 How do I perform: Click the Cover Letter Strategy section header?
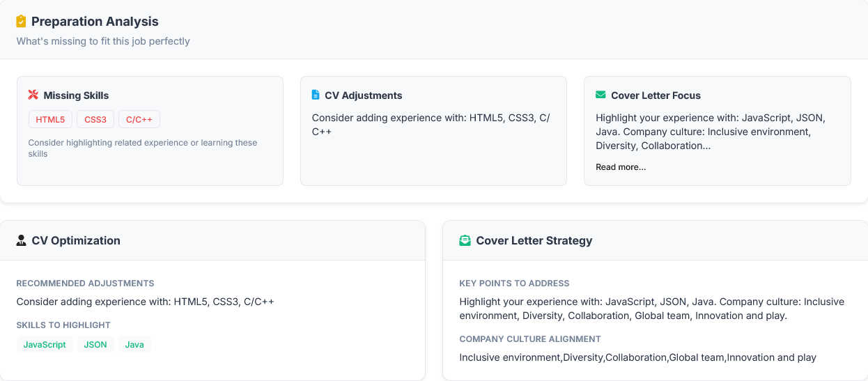(534, 240)
